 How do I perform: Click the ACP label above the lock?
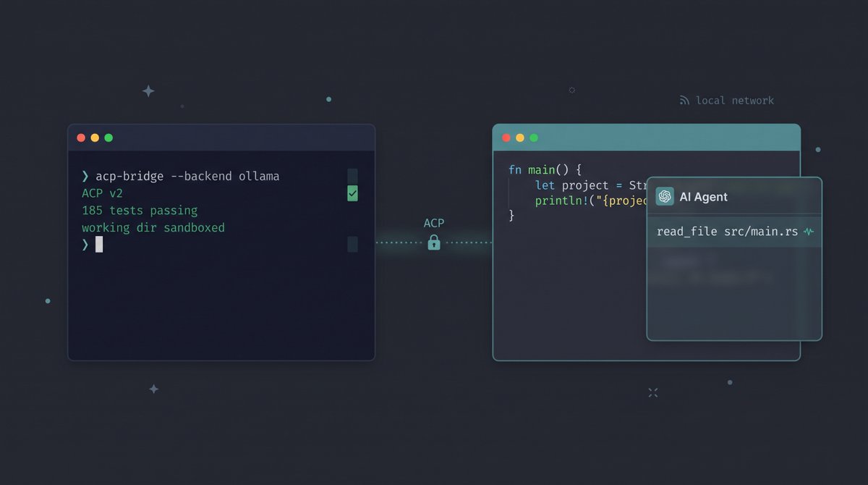pos(434,223)
